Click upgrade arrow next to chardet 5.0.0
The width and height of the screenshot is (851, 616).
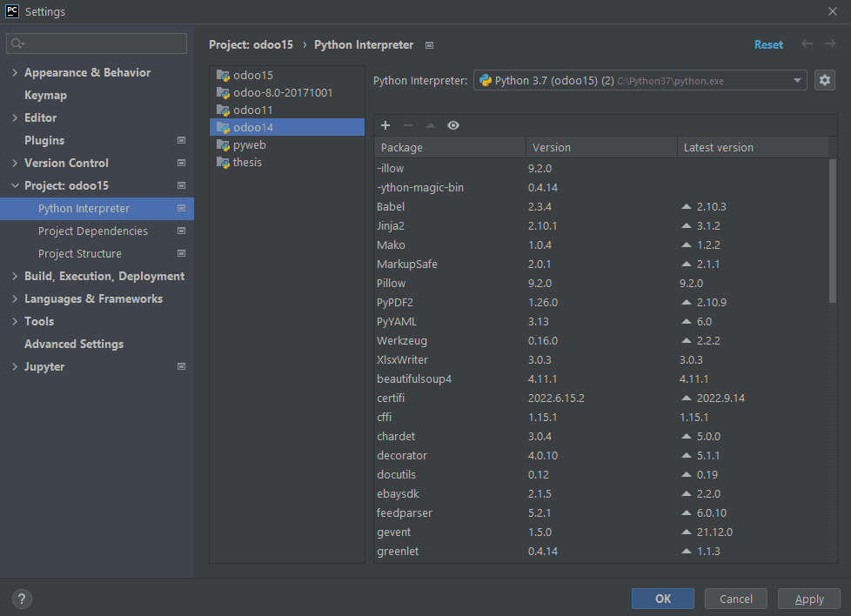tap(686, 437)
